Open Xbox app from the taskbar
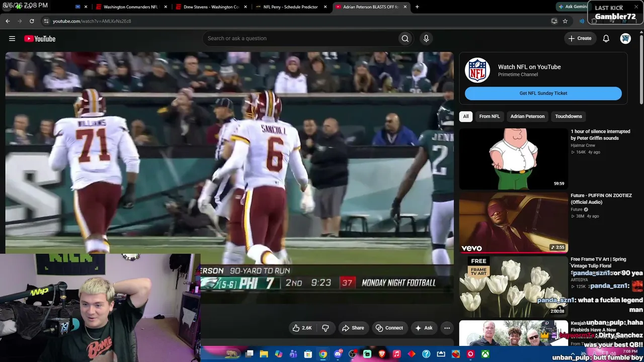Viewport: 644px width, 362px height. pyautogui.click(x=485, y=354)
